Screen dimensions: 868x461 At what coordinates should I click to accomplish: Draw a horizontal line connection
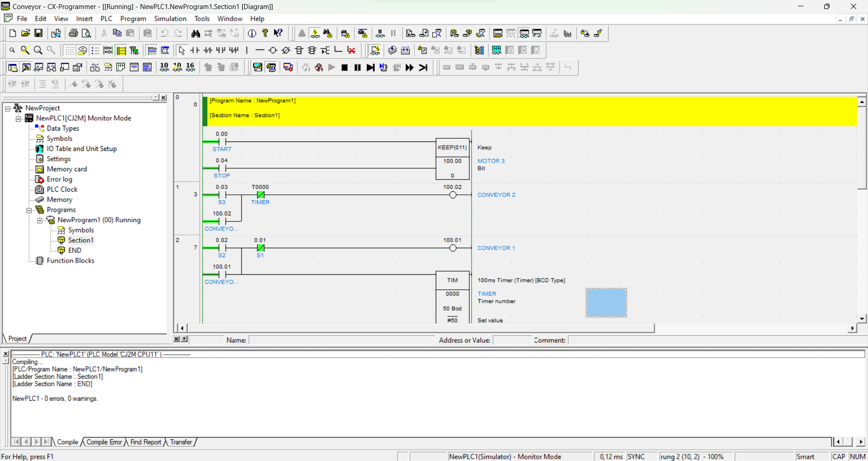(x=259, y=50)
